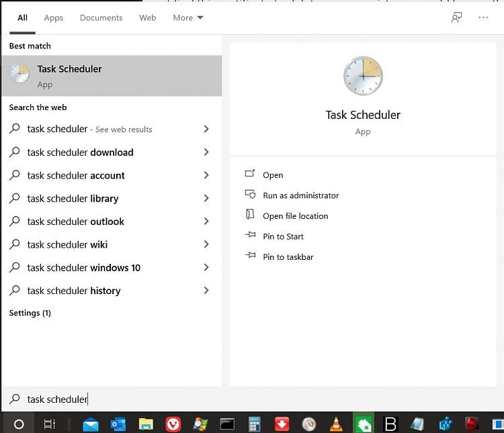Image resolution: width=504 pixels, height=433 pixels.
Task: Launch Vivaldi browser from the taskbar
Action: (x=173, y=424)
